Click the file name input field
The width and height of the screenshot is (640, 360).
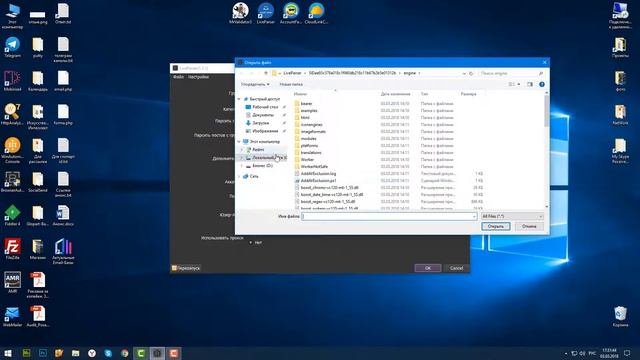click(x=389, y=216)
